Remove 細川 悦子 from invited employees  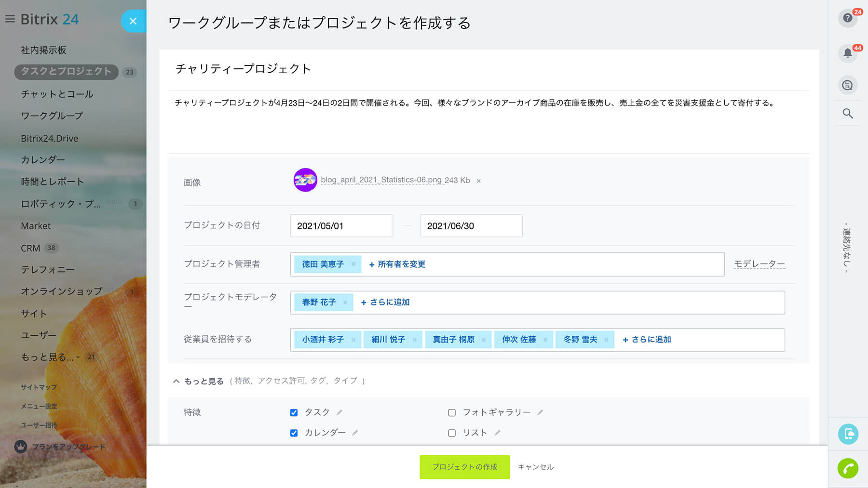(x=414, y=340)
